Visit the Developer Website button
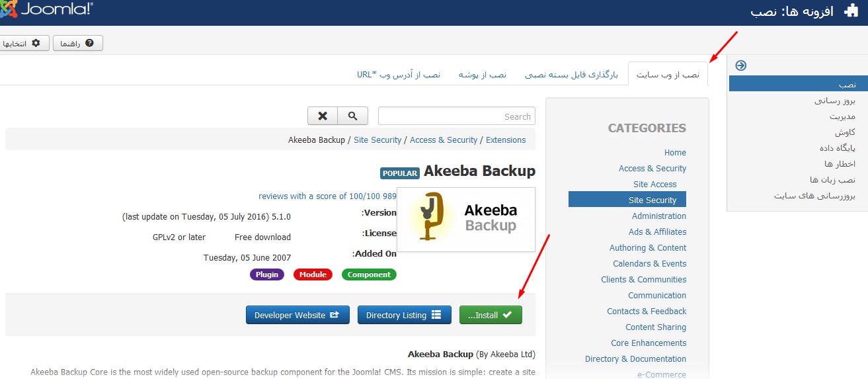 click(x=297, y=315)
